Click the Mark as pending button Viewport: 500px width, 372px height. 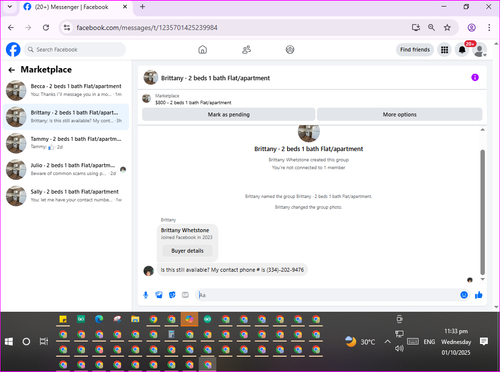229,114
